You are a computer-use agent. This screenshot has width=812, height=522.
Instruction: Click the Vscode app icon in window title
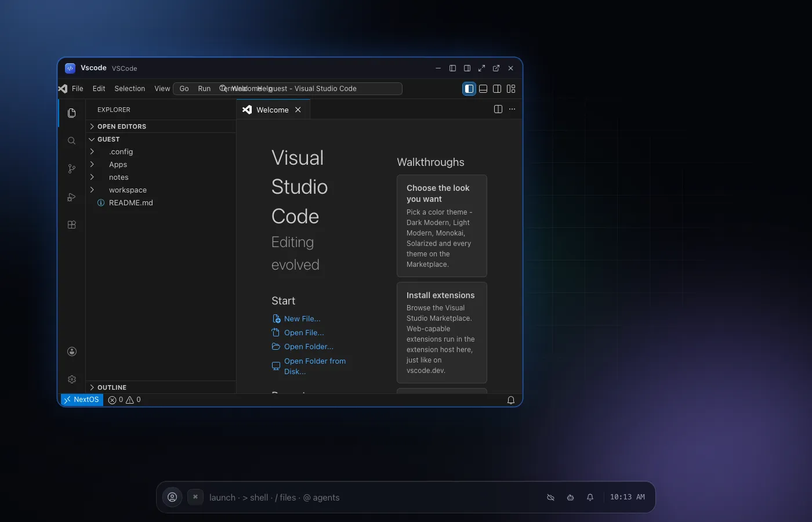(x=70, y=68)
